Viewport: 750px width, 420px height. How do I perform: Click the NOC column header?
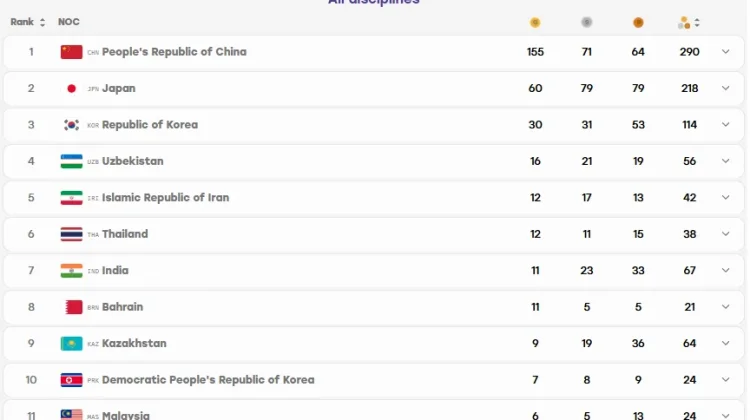coord(69,22)
